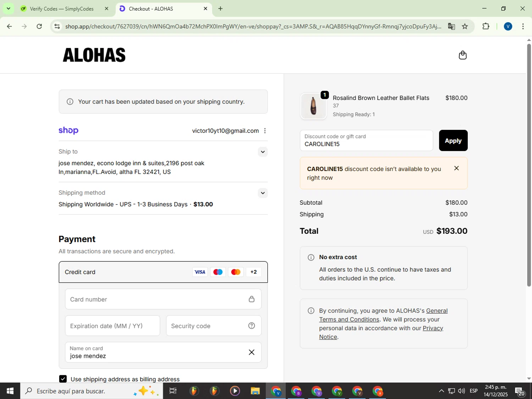Close the Checkout - ALOHAS tab
Viewport: 532px width, 399px height.
click(x=205, y=9)
